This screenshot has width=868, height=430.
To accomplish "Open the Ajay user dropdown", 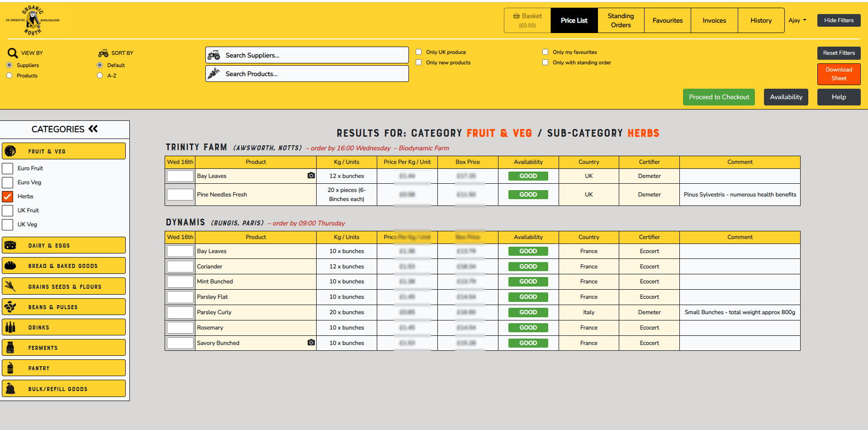I will click(x=797, y=20).
